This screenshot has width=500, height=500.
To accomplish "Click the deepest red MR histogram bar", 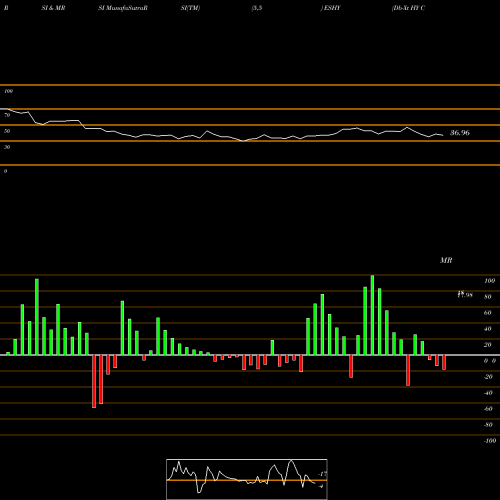I will coord(94,381).
